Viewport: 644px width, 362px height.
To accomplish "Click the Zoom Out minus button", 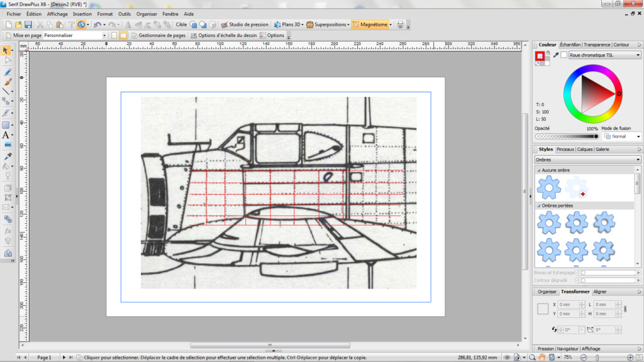I will coord(583,358).
